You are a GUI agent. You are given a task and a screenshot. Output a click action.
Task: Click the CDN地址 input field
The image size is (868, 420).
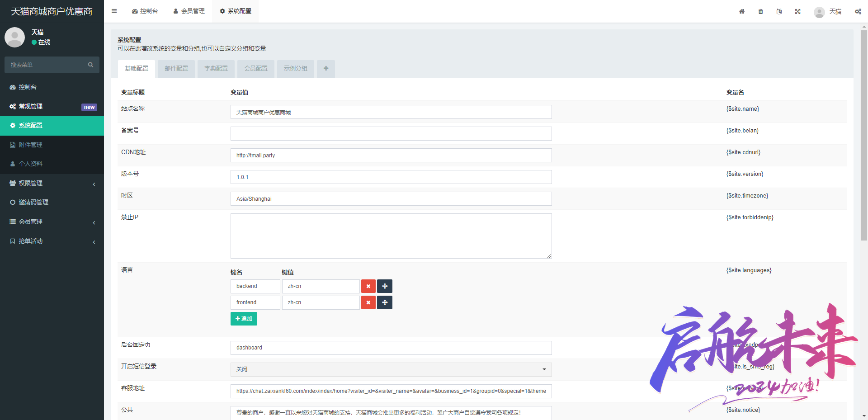coord(391,156)
